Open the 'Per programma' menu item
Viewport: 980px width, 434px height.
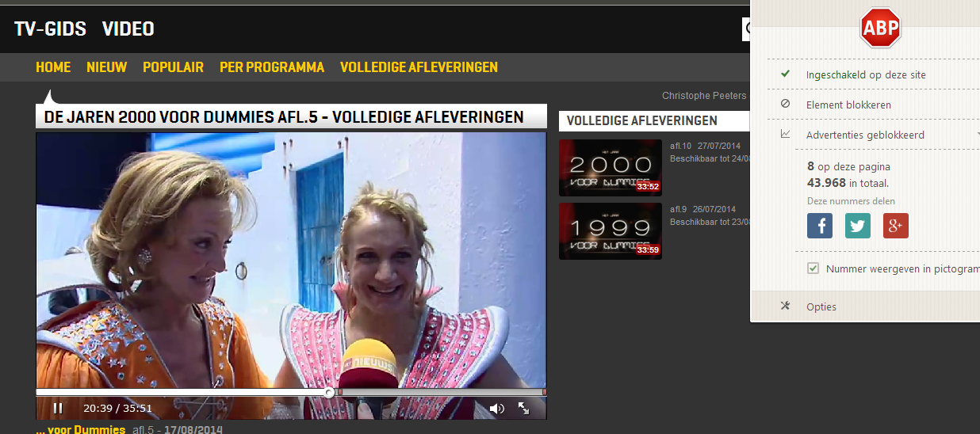[272, 67]
